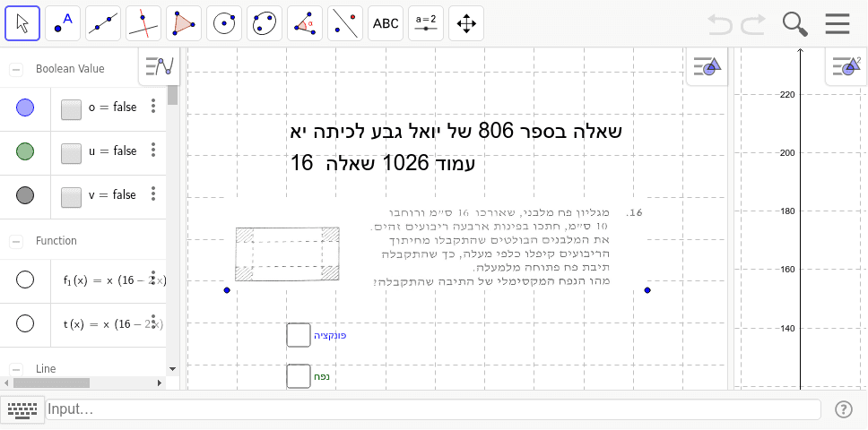This screenshot has width=868, height=430.
Task: Click the box diagram image
Action: (287, 254)
